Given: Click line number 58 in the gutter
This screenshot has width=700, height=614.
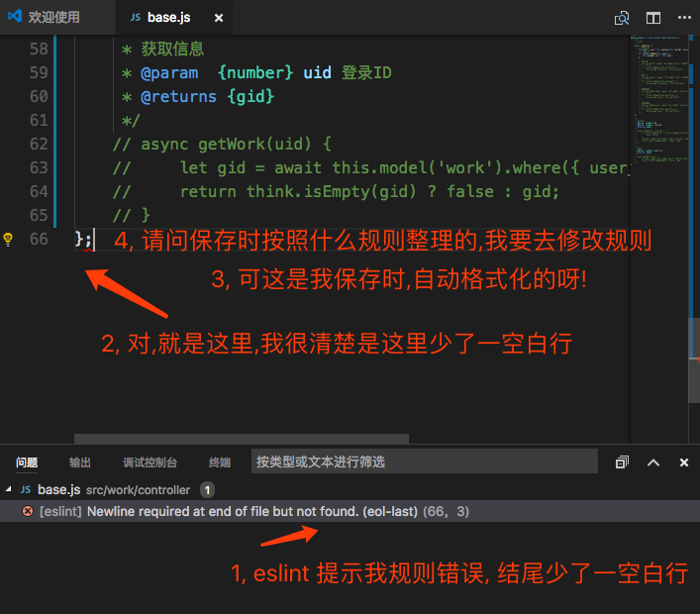Looking at the screenshot, I should click(x=39, y=49).
